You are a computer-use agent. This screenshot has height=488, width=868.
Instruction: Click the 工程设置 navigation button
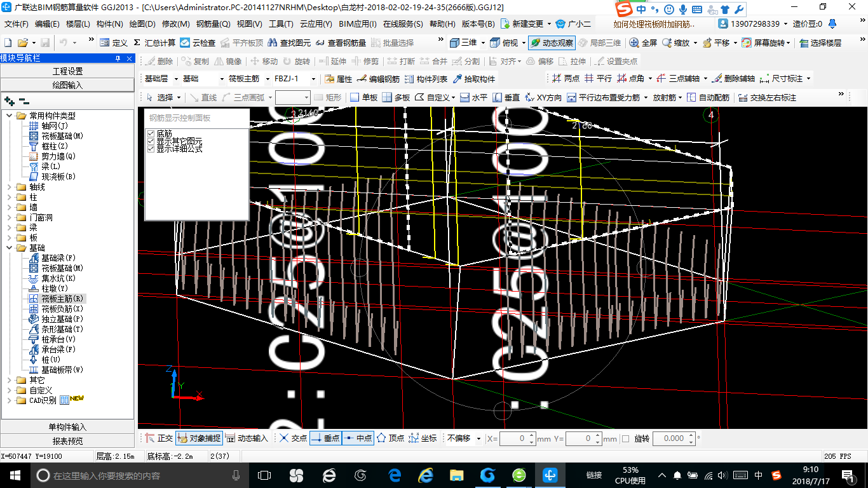67,71
